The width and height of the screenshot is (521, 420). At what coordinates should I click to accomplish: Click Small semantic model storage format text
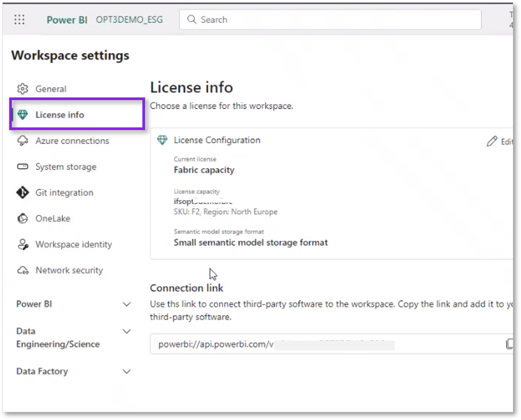(251, 243)
